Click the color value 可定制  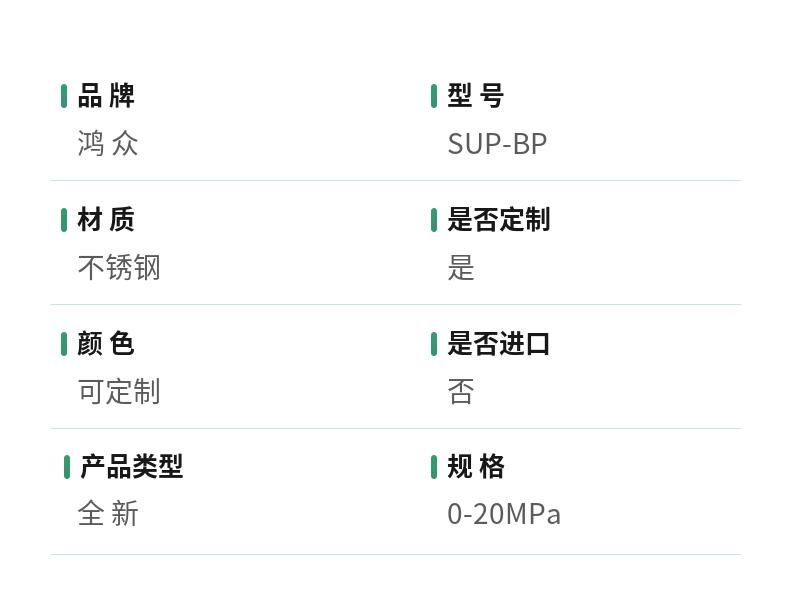point(119,391)
